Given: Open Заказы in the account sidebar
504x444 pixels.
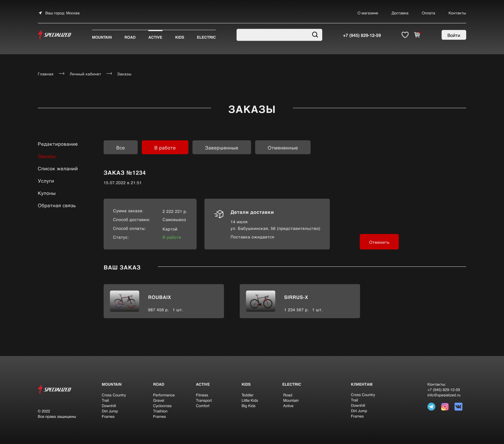Looking at the screenshot, I should pyautogui.click(x=47, y=156).
